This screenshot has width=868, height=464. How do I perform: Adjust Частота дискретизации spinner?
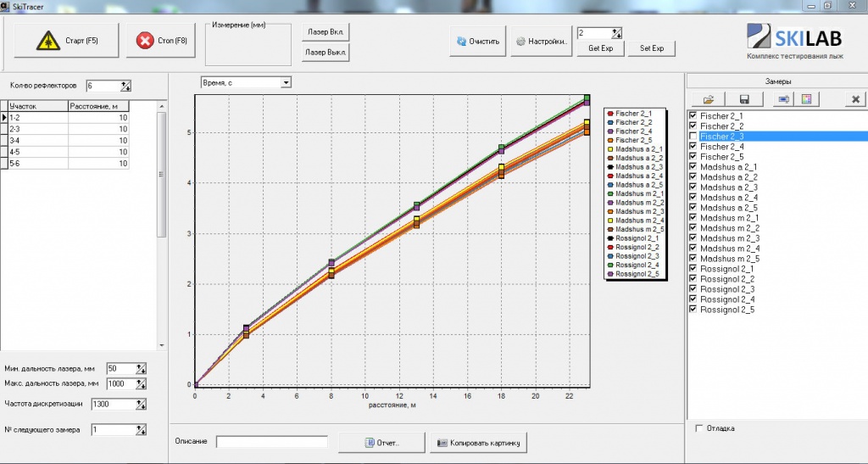pos(141,405)
